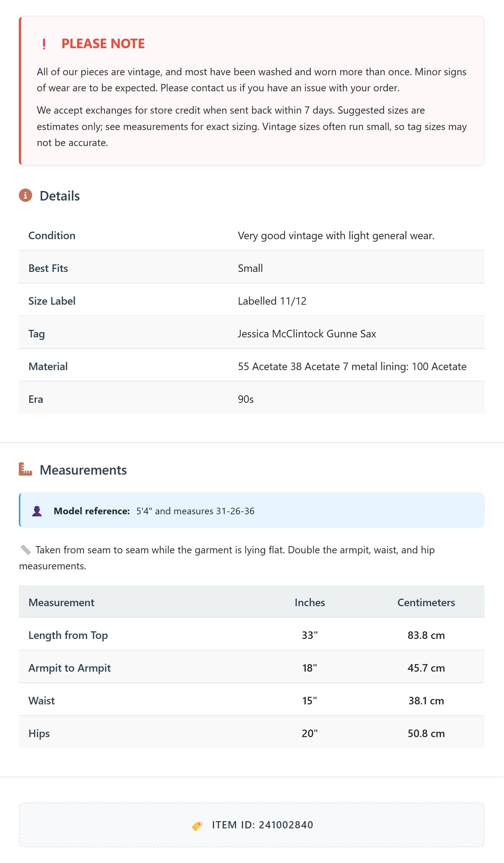Click the ruler icon beside Measurements
This screenshot has height=863, width=504.
point(25,470)
